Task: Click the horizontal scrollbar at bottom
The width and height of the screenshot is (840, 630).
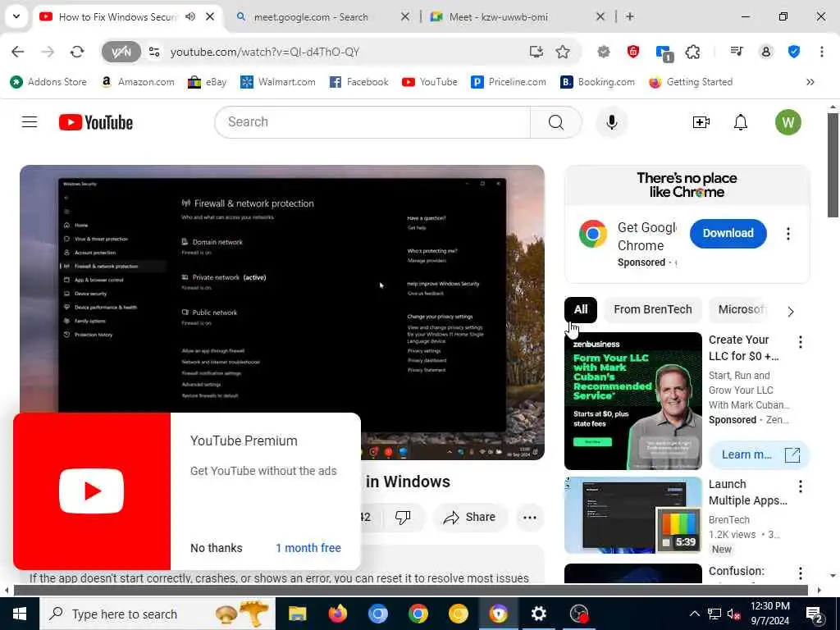Action: pos(411,591)
